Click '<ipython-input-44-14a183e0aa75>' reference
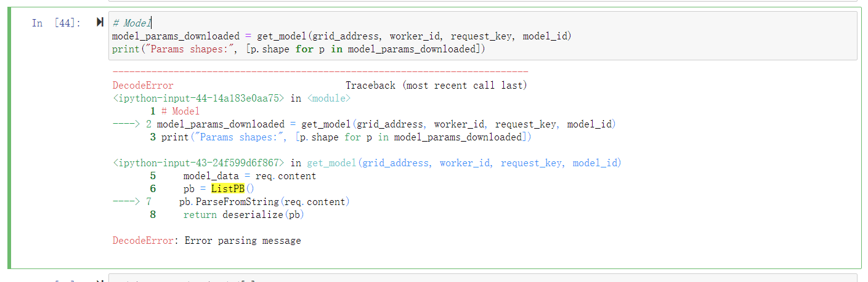The image size is (868, 282). click(198, 99)
